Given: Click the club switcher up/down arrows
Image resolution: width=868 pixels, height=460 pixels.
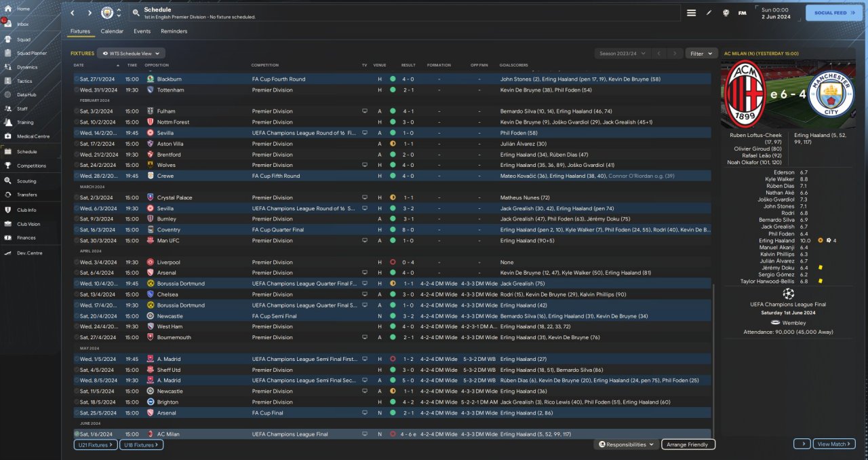Looking at the screenshot, I should click(x=119, y=13).
